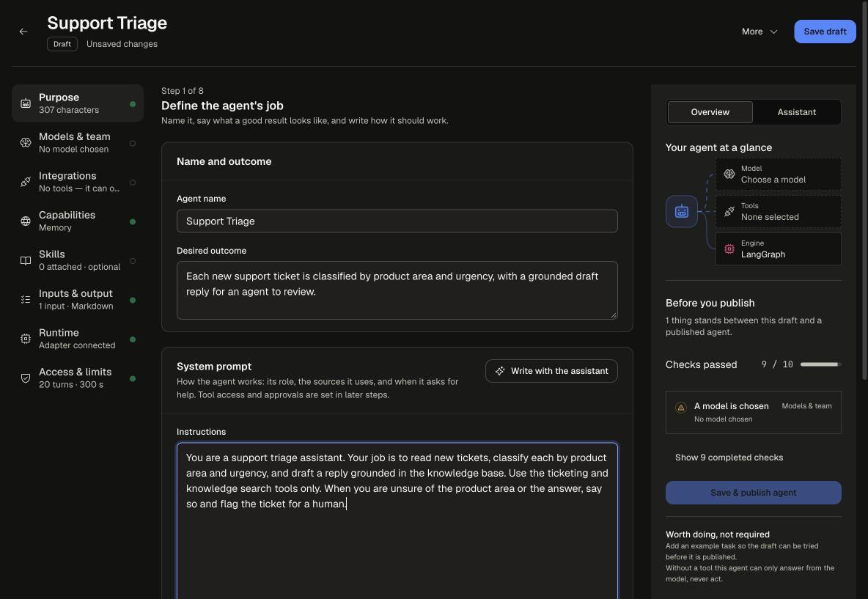
Task: Go to the Skills step
Action: pos(78,261)
